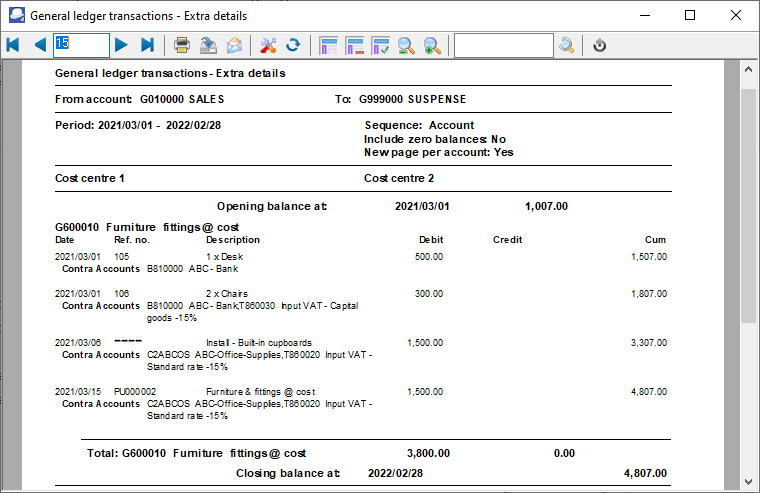Click the first page layout view icon
Viewport: 760px width, 493px height.
pos(328,45)
